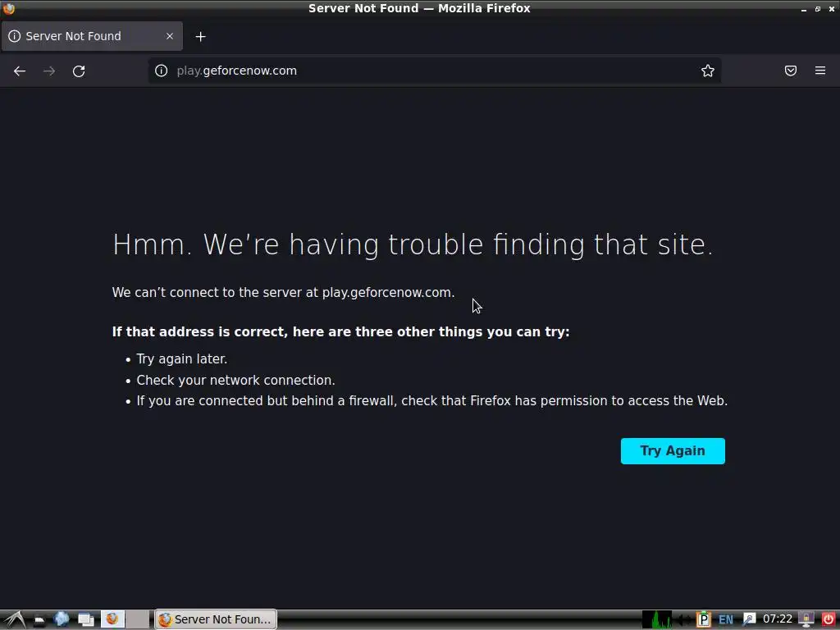The image size is (840, 630).
Task: Click the play.geforcenow.com address field
Action: coord(434,71)
